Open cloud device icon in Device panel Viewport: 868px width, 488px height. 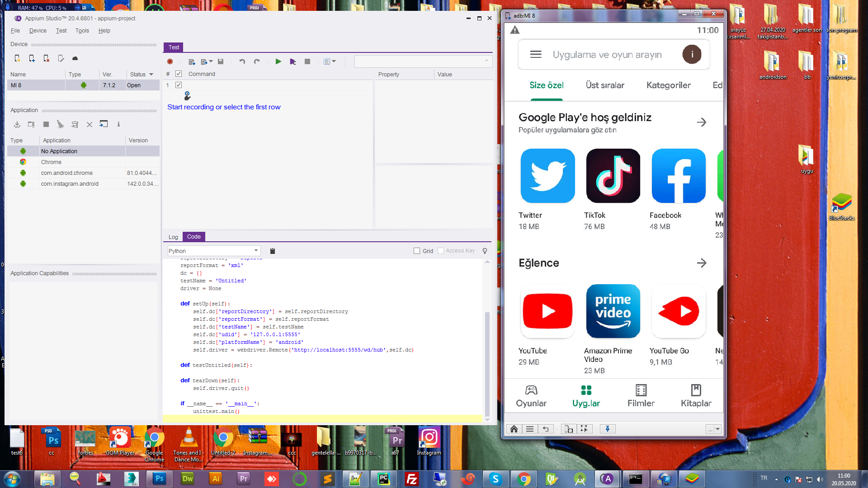pyautogui.click(x=75, y=58)
